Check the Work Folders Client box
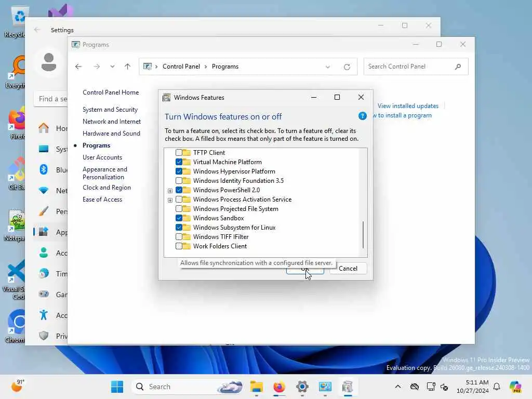Image resolution: width=532 pixels, height=399 pixels. point(179,246)
